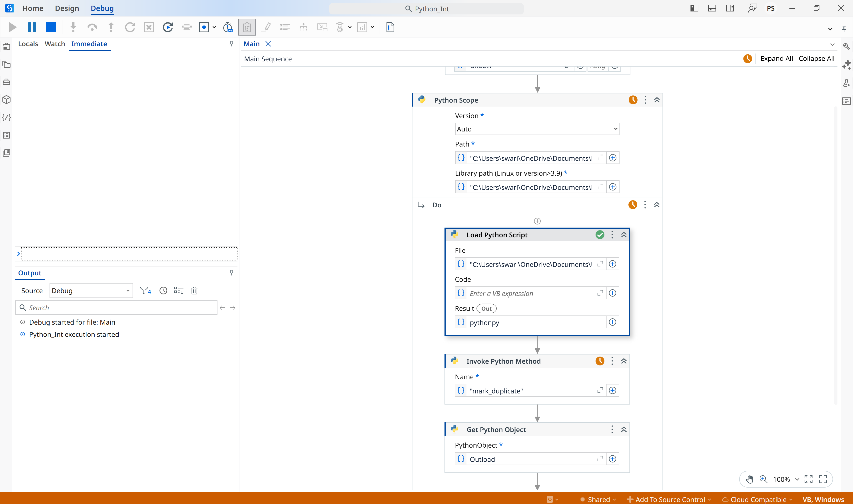853x504 pixels.
Task: Open the zoom percentage dropdown
Action: click(x=797, y=479)
